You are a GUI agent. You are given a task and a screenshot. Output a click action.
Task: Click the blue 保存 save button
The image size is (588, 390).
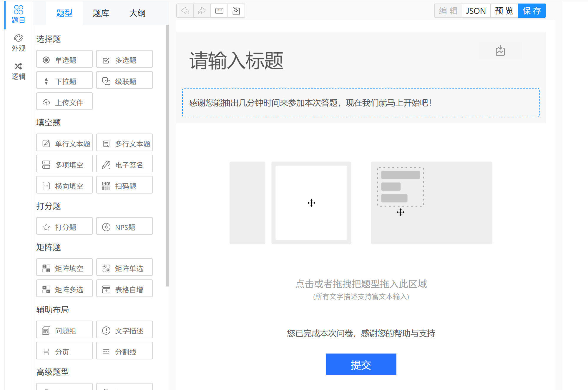(x=531, y=11)
